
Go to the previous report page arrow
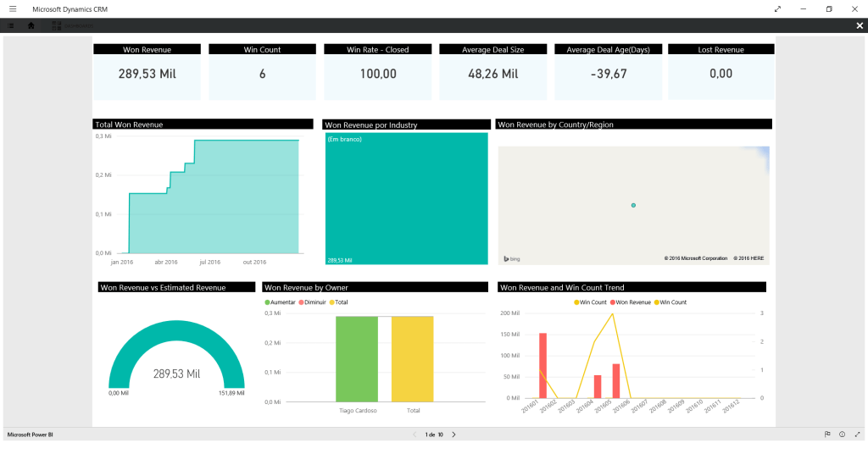(x=415, y=435)
